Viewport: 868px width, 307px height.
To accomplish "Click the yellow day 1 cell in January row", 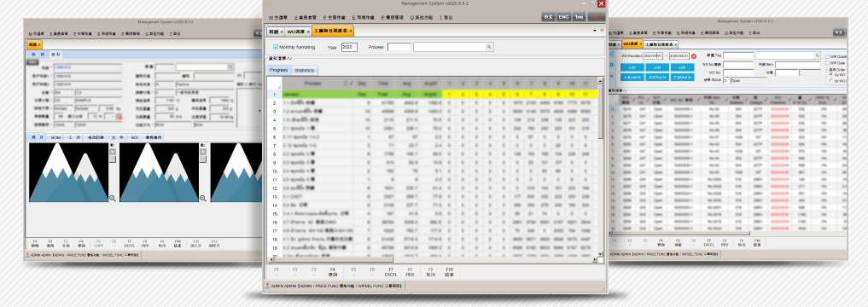I will (450, 95).
